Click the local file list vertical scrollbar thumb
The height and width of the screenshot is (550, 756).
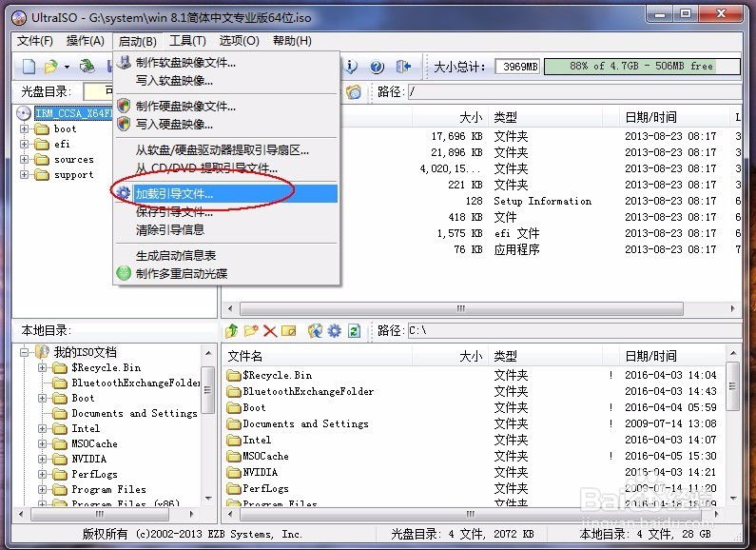pyautogui.click(x=732, y=386)
